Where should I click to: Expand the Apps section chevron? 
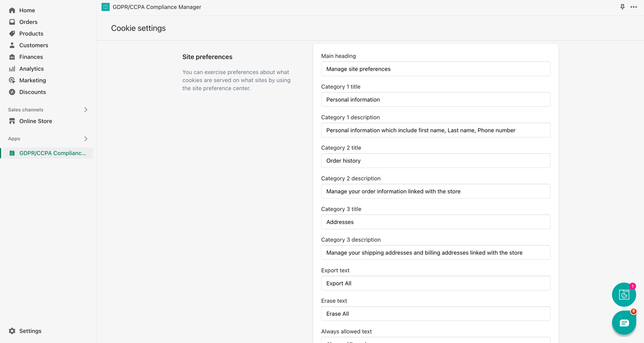pos(86,139)
